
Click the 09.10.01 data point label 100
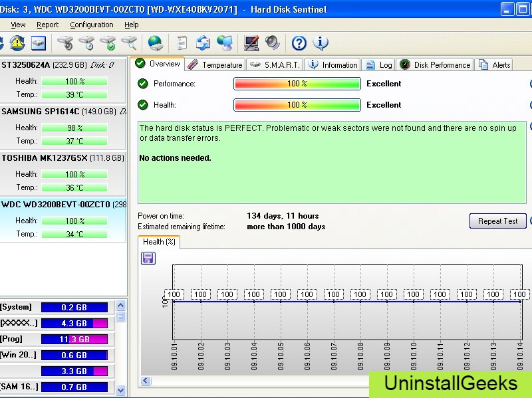pyautogui.click(x=174, y=294)
